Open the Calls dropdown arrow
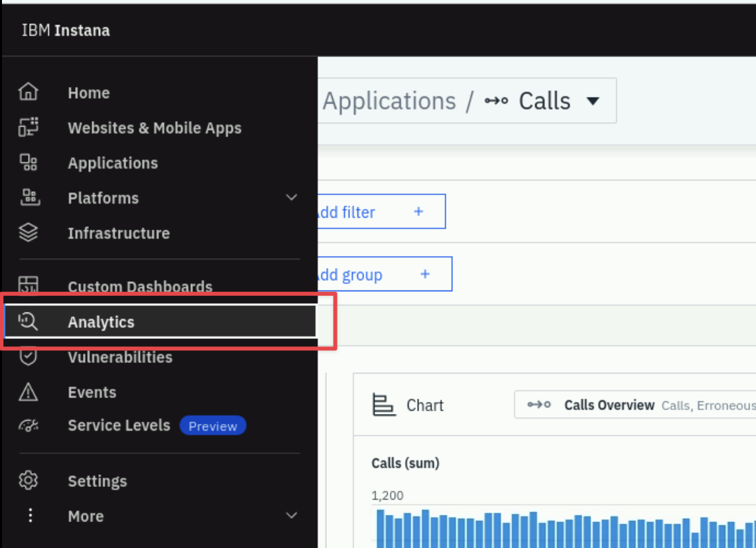This screenshot has height=548, width=756. coord(593,102)
